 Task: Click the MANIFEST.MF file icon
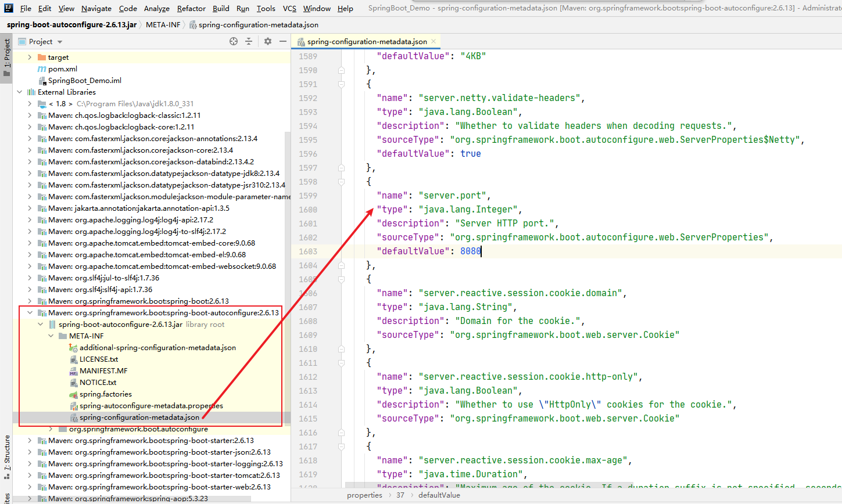[73, 370]
